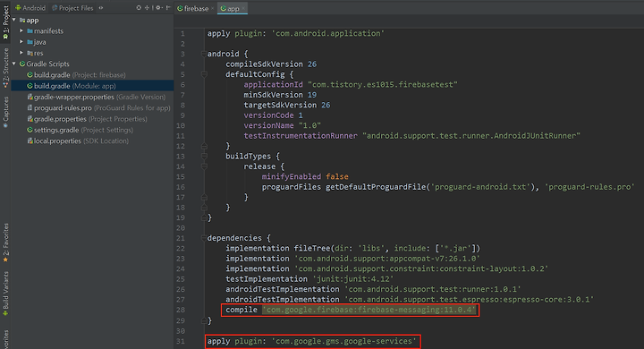
Task: Click line number 28 in the gutter
Action: (181, 310)
